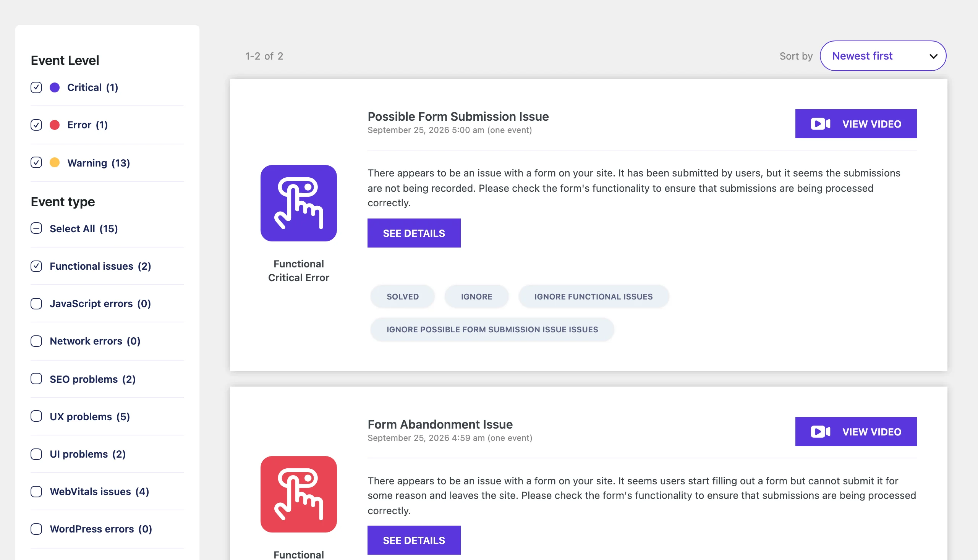Click the Form Abandonment Issue title
978x560 pixels.
point(440,424)
